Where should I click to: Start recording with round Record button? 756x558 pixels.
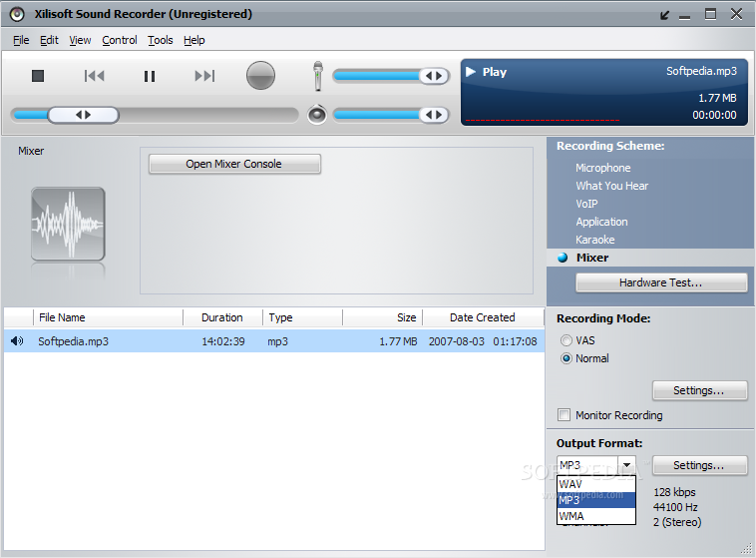coord(260,75)
